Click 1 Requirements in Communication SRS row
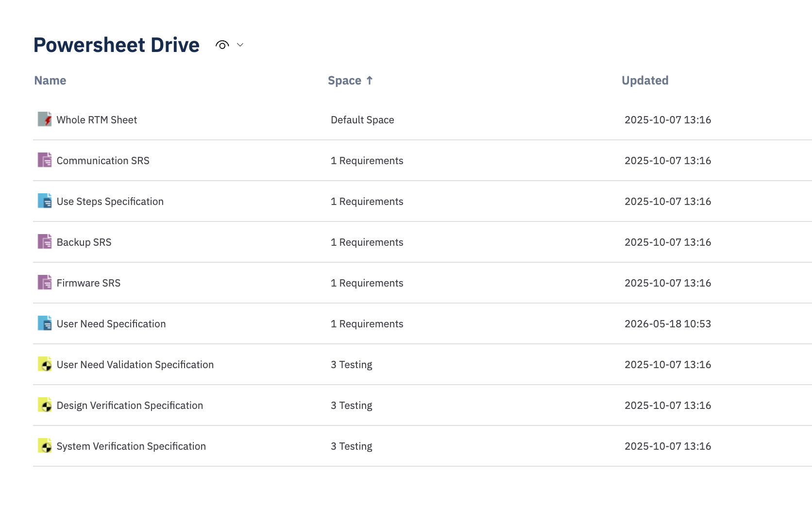 click(367, 161)
